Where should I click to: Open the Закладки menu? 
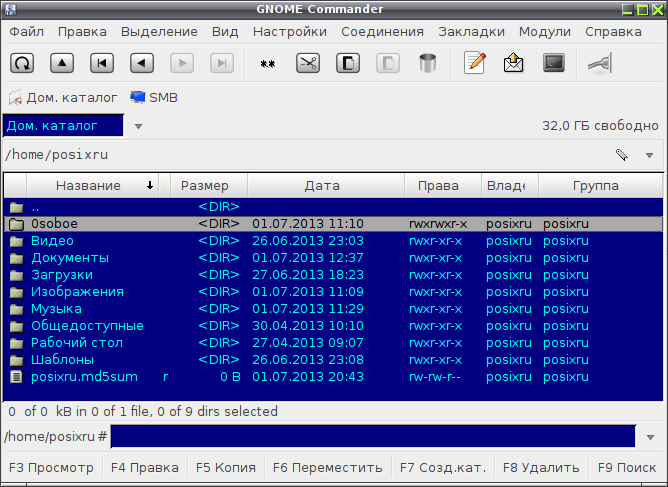(471, 32)
